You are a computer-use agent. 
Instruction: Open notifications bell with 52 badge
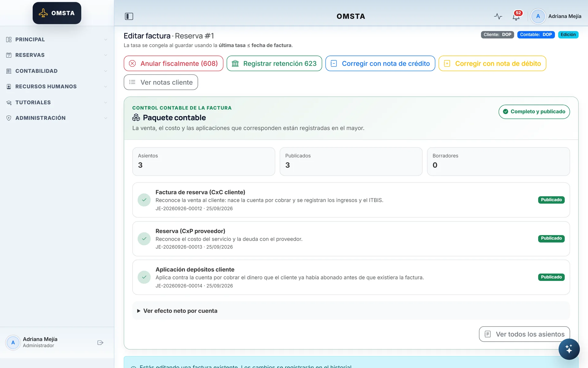pyautogui.click(x=516, y=16)
